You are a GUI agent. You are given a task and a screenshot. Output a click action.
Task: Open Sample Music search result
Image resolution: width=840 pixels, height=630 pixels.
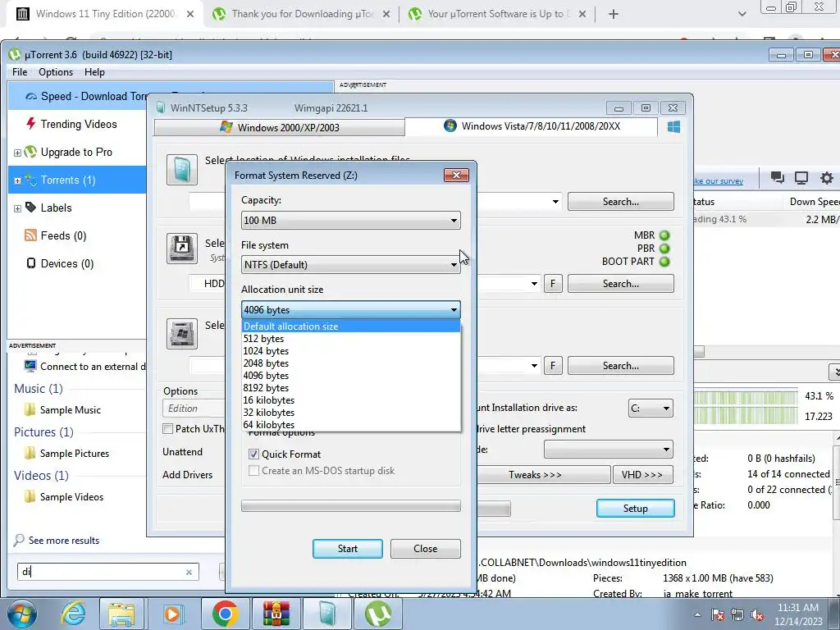point(70,410)
